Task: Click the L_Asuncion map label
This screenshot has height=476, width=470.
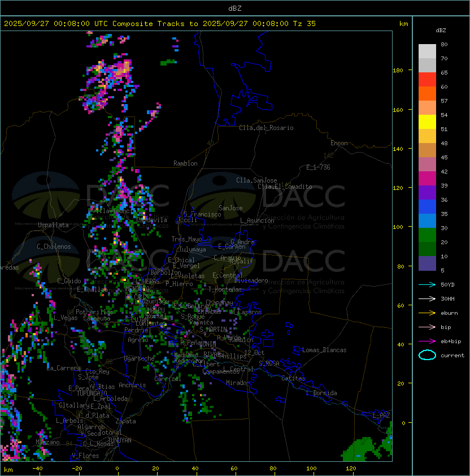Action: tap(257, 220)
